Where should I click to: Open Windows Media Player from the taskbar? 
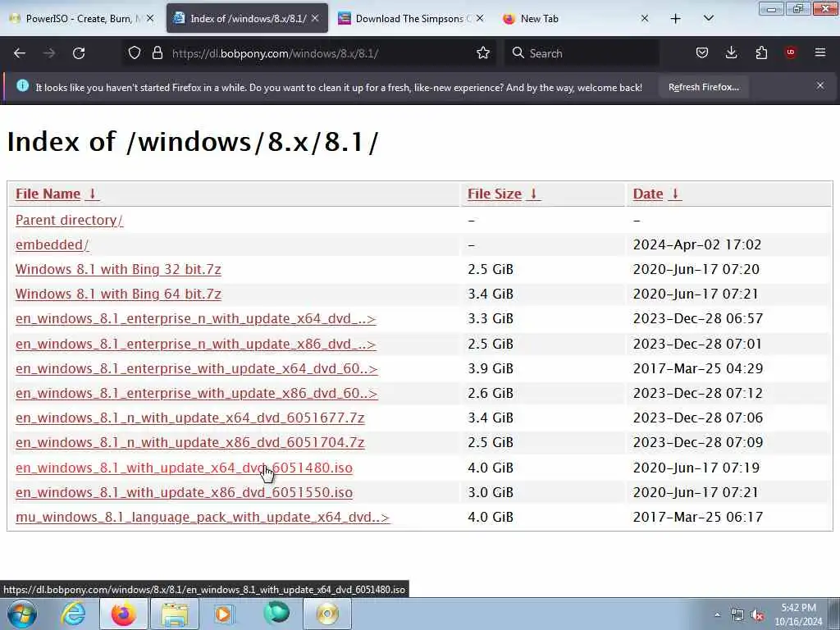coord(225,614)
